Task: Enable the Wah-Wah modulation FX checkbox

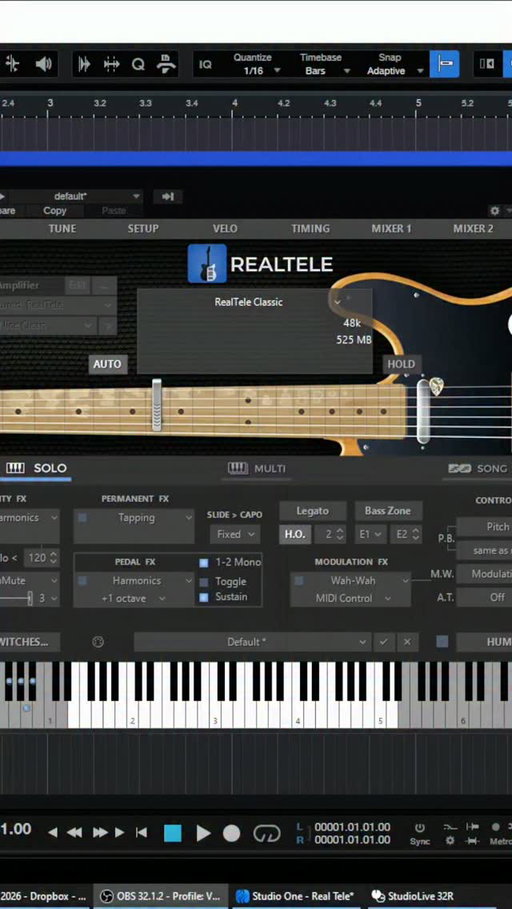Action: pos(299,580)
